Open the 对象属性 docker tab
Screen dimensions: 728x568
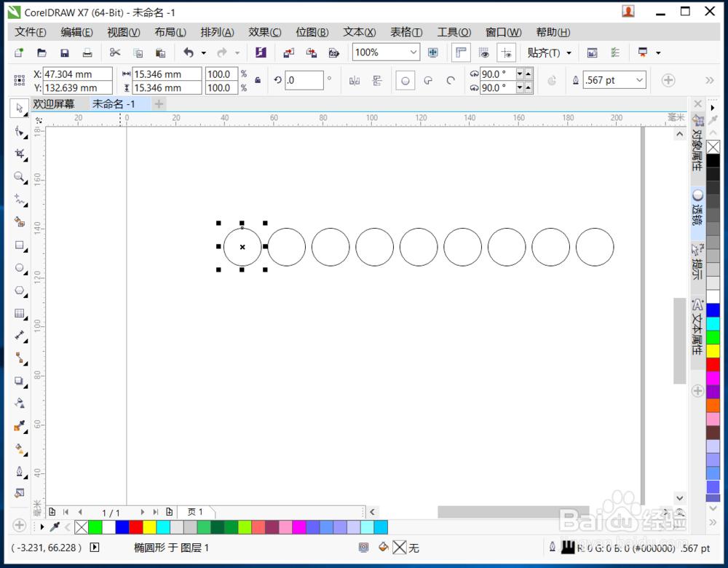coord(697,144)
